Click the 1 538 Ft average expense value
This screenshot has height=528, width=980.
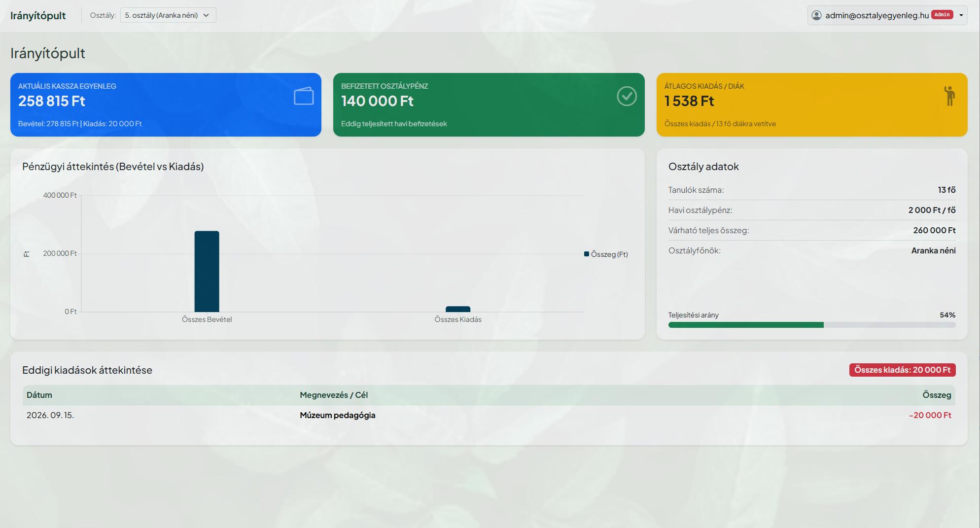click(x=689, y=101)
